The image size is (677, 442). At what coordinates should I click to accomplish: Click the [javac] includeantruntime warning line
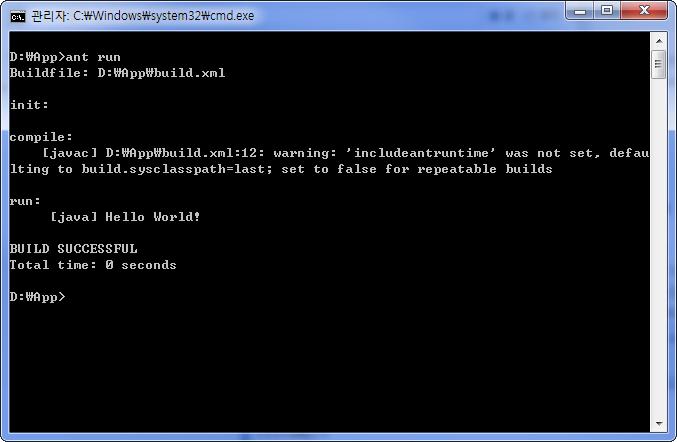(345, 153)
